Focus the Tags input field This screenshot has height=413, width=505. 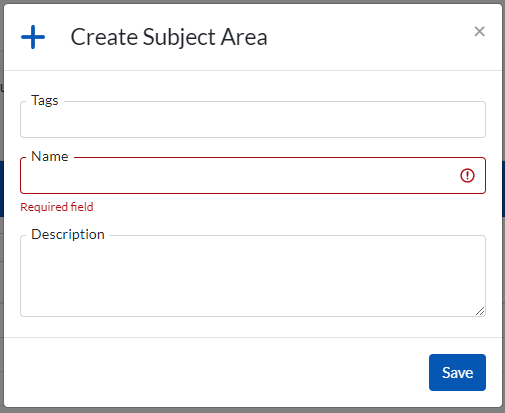pyautogui.click(x=253, y=119)
